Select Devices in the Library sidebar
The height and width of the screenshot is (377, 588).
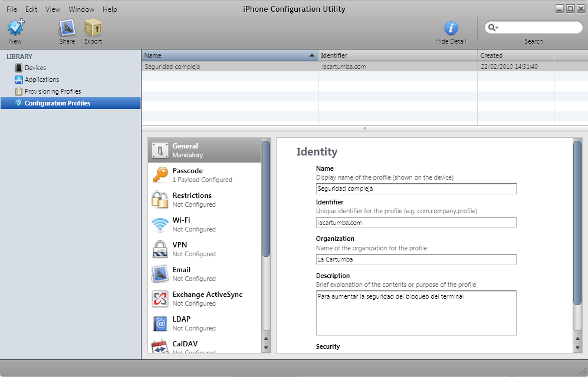click(71, 68)
